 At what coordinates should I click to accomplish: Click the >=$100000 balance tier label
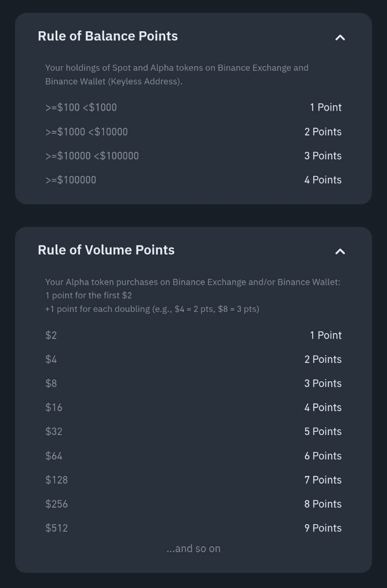tap(71, 180)
